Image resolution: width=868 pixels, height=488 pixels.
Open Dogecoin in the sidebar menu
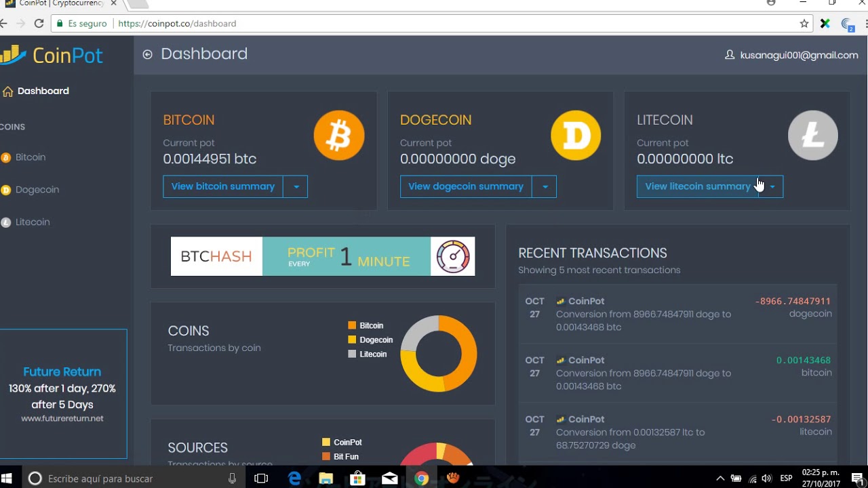pos(37,190)
